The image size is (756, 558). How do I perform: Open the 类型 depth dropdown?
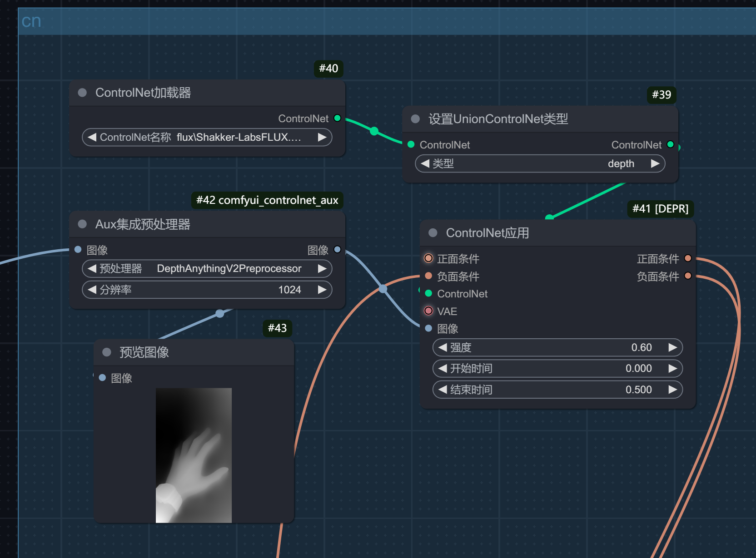[540, 163]
